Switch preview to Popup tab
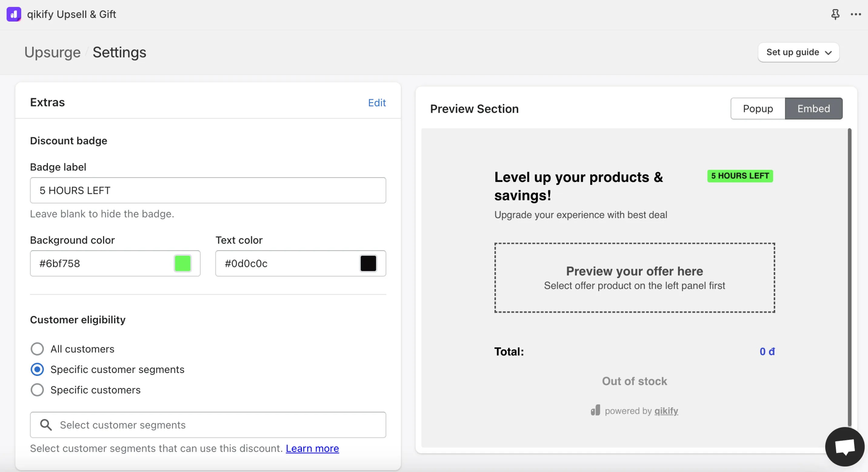Viewport: 868px width, 472px height. point(758,108)
